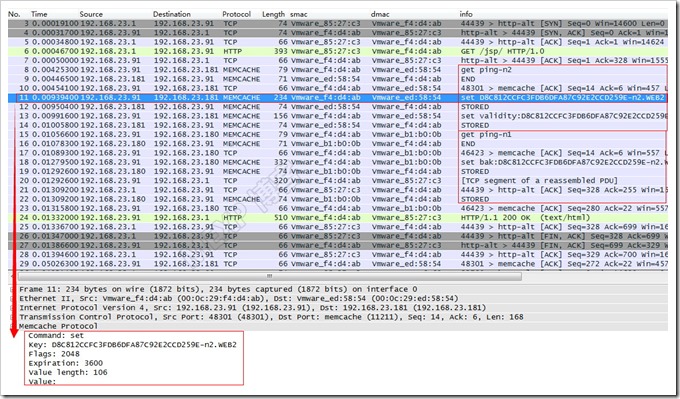
Task: Select packet 27 FIN, ACK Seq=699
Action: pyautogui.click(x=338, y=245)
